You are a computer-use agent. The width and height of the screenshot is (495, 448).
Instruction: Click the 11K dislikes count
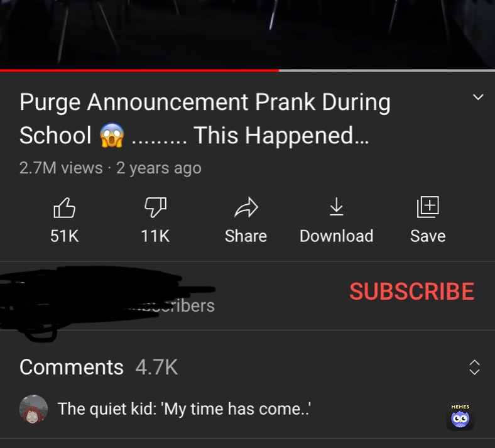pos(155,236)
